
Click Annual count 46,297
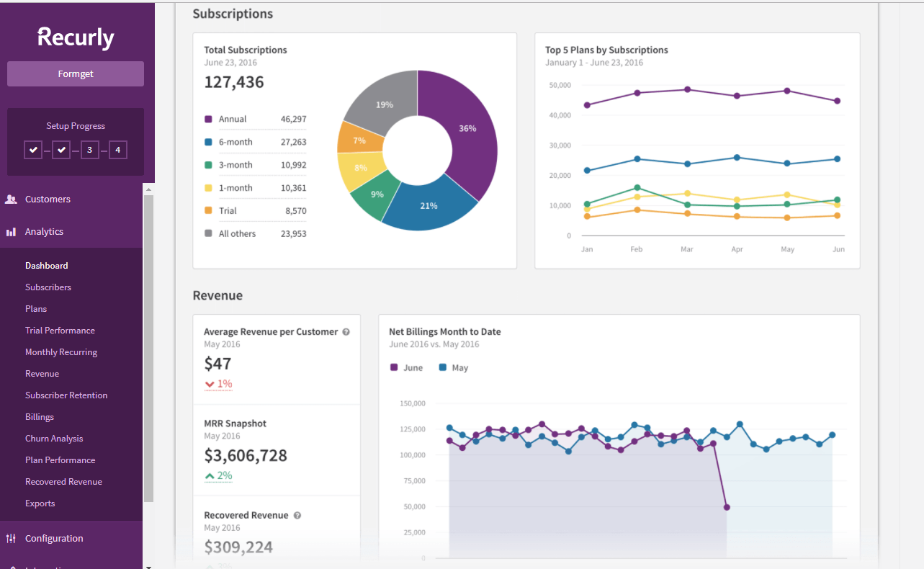(293, 120)
